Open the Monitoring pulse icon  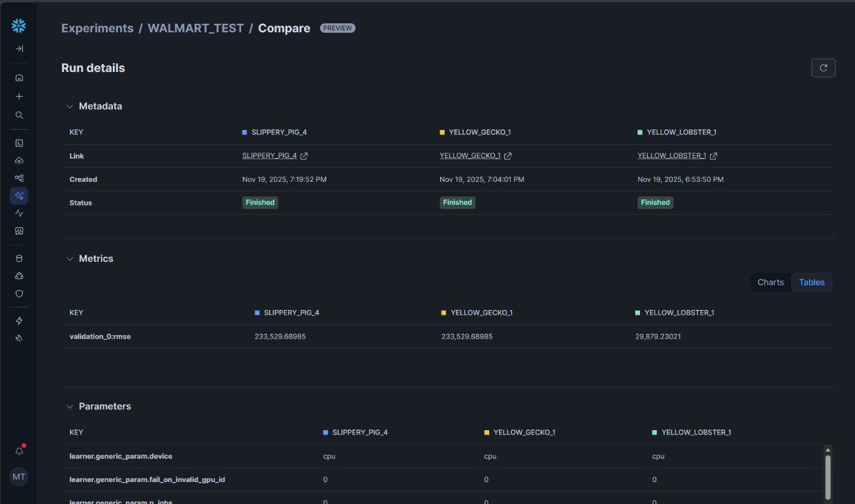19,214
